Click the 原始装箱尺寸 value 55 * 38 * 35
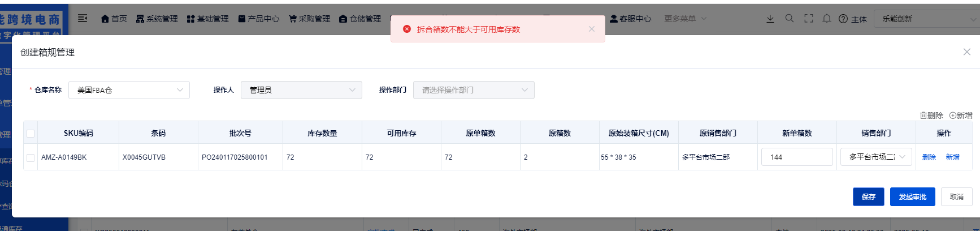 coord(618,157)
